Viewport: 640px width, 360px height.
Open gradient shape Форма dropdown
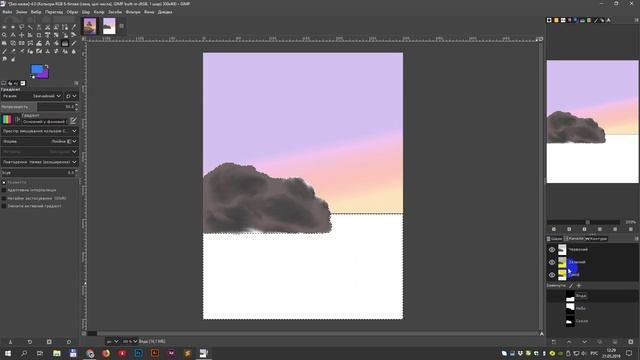[x=39, y=141]
